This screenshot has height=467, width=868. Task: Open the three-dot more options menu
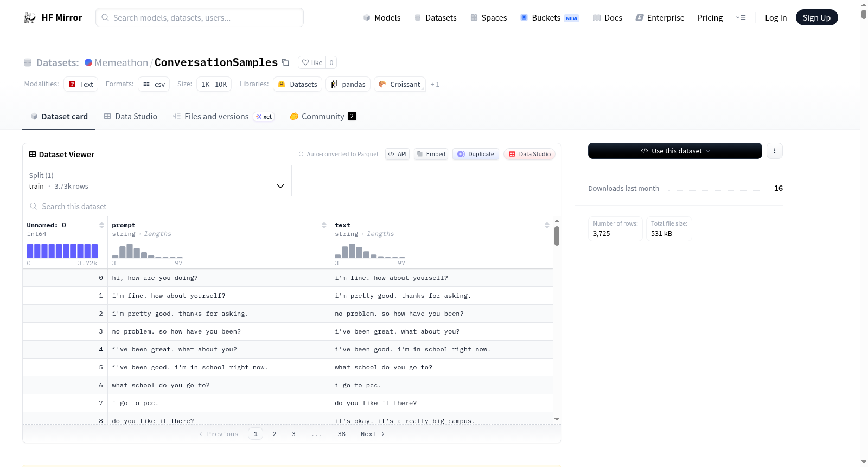tap(775, 151)
